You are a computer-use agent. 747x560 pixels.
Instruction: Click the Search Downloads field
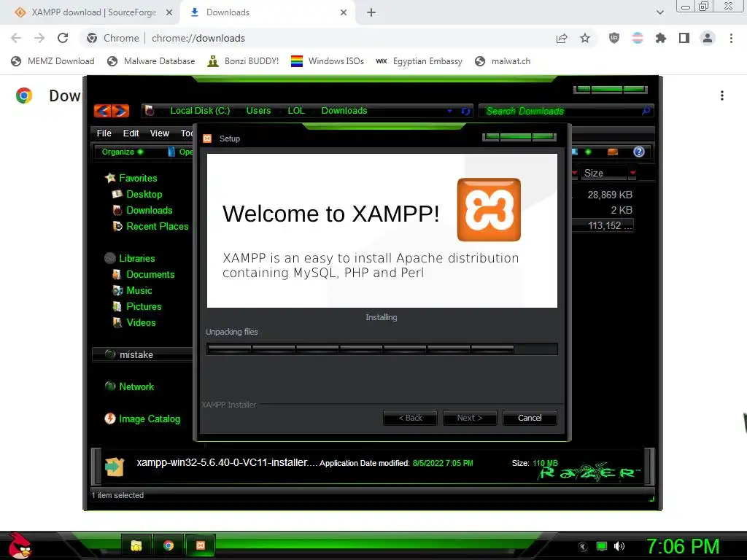(x=566, y=111)
